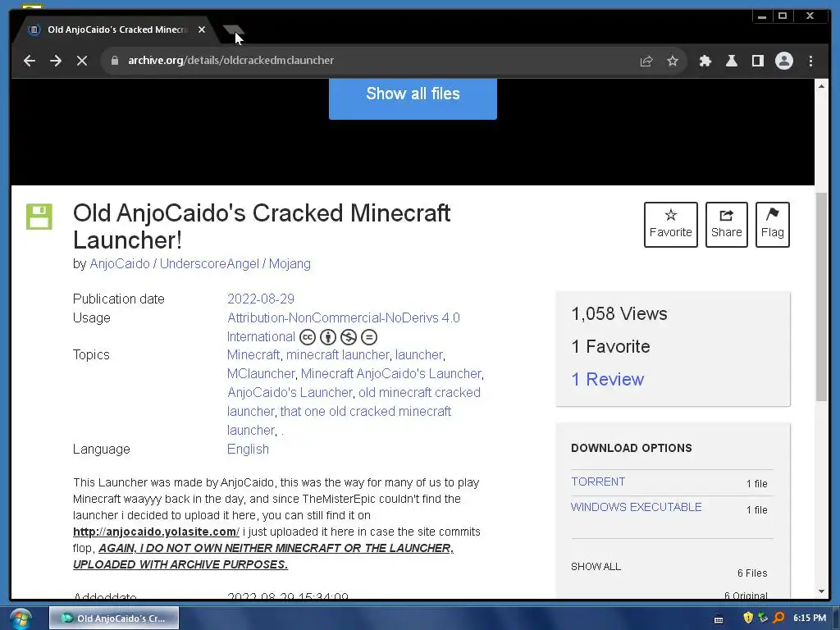Click the attribution person license icon
Screen dimensions: 840x630
tap(328, 337)
